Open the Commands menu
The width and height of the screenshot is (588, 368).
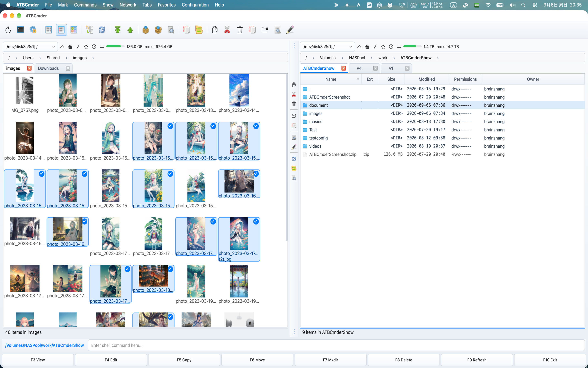point(85,5)
